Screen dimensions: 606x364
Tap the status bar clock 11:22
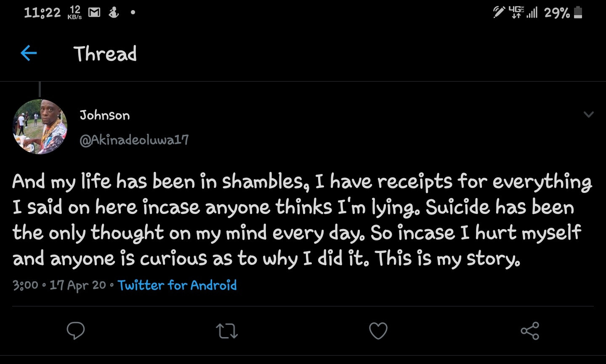pos(42,13)
